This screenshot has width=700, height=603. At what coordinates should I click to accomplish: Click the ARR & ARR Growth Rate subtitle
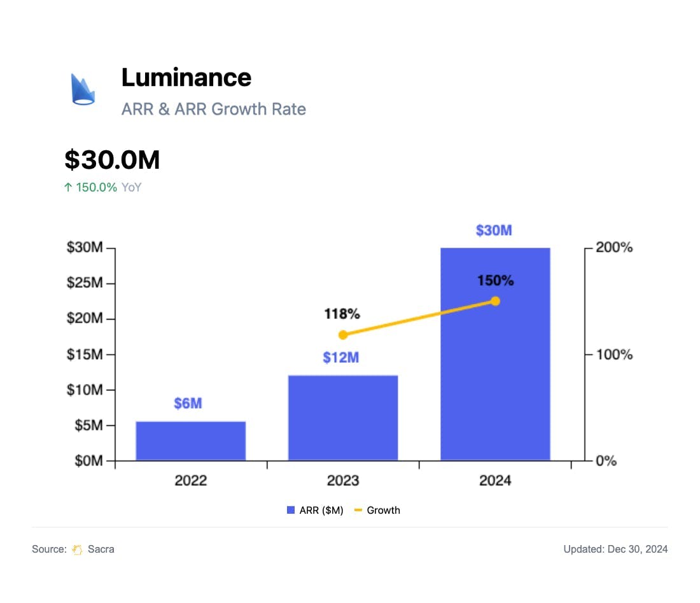213,109
